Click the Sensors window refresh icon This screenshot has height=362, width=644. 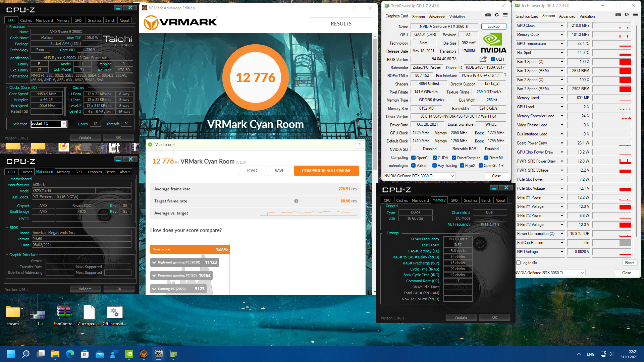tap(627, 15)
